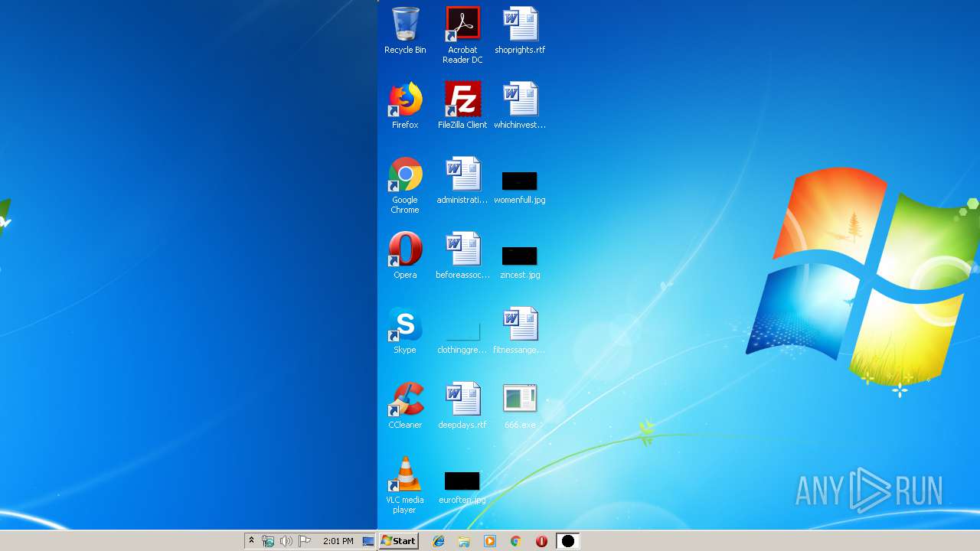
Task: Open the volume speaker tray icon
Action: (286, 541)
